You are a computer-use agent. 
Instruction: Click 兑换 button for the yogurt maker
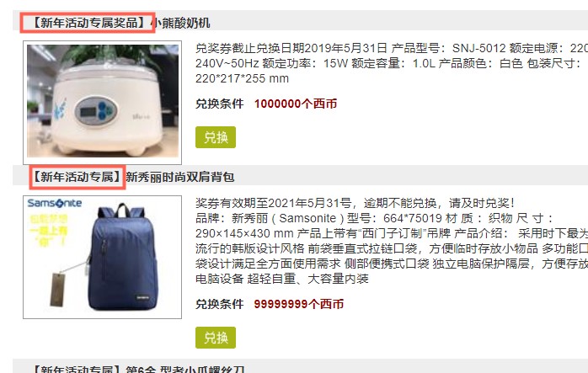[216, 137]
